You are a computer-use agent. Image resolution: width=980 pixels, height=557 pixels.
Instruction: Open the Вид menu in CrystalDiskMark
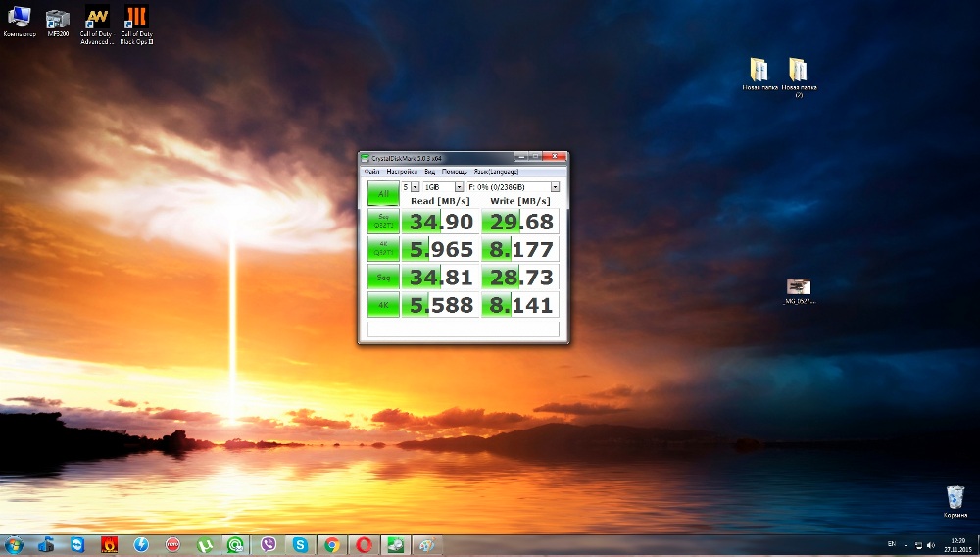(430, 172)
